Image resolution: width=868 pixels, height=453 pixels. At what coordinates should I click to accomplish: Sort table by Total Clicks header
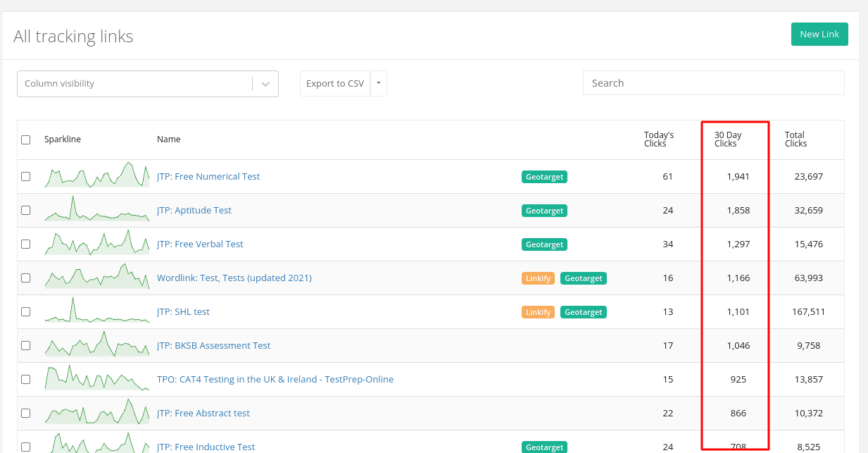(795, 139)
